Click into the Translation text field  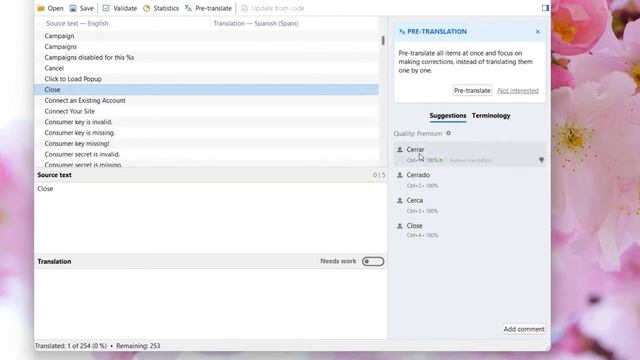tap(210, 303)
